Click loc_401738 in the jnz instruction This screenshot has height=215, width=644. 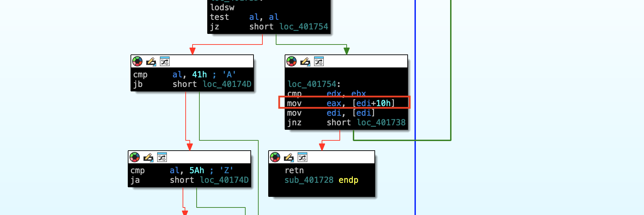click(381, 123)
